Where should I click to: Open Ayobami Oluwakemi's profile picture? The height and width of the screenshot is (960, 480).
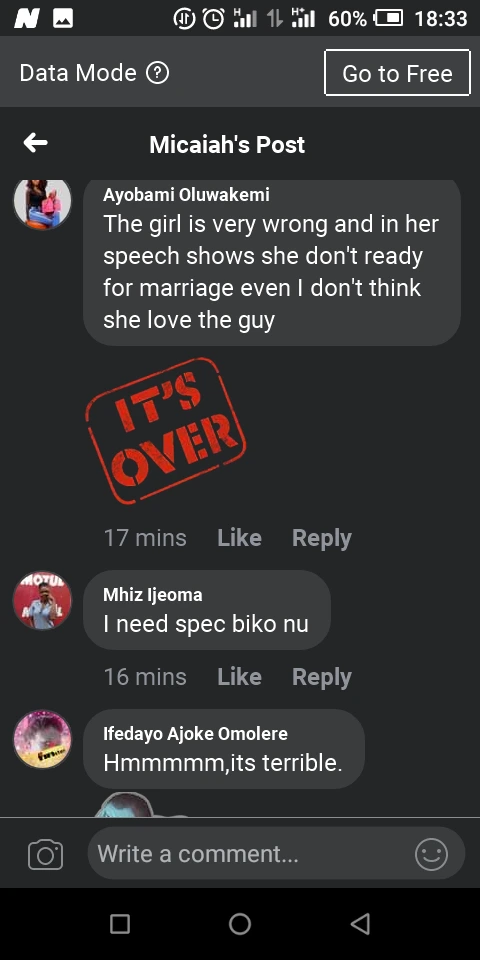coord(42,203)
